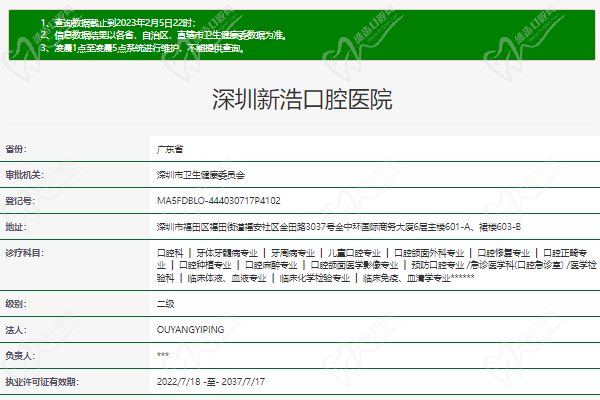Click the 执业许可证有效期 label
The image size is (600, 400).
coord(42,382)
